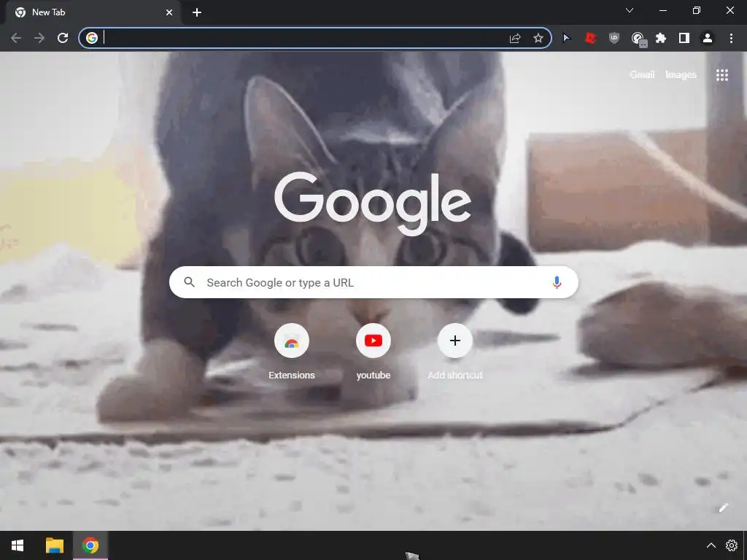
Task: Close the New Tab tab
Action: click(169, 12)
